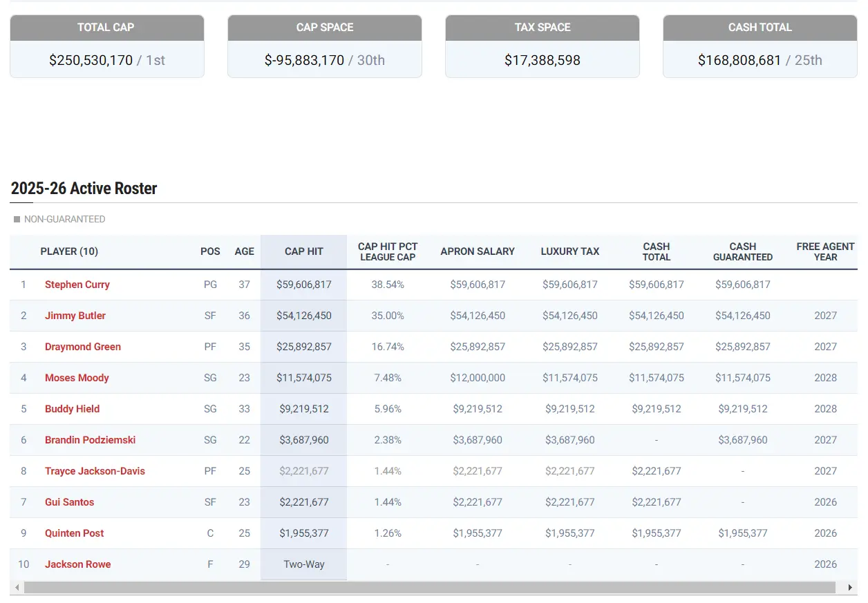The width and height of the screenshot is (868, 603).
Task: Click the TOTAL CAP summary card
Action: (x=107, y=46)
